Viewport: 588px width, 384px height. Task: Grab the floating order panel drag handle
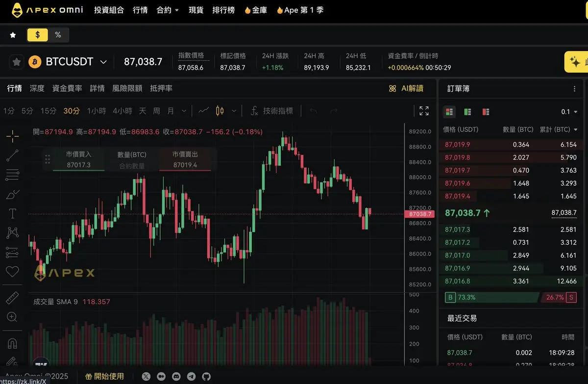pos(48,159)
